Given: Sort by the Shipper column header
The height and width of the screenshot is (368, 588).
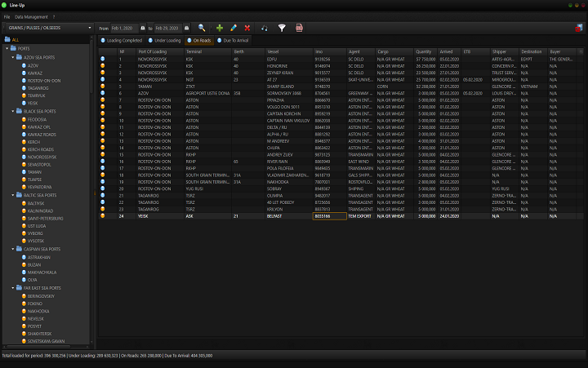Looking at the screenshot, I should click(x=505, y=51).
